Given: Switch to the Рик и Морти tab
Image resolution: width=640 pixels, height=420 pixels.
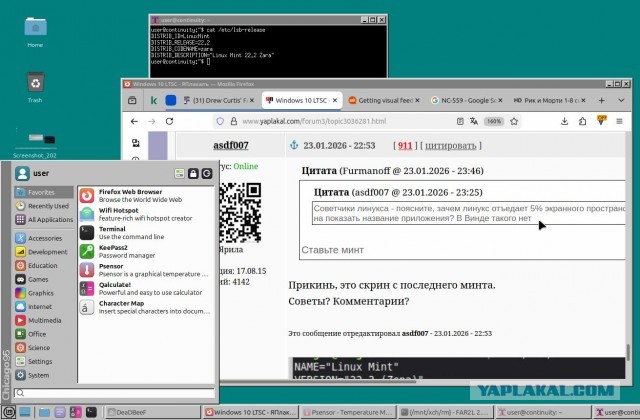Looking at the screenshot, I should click(547, 100).
